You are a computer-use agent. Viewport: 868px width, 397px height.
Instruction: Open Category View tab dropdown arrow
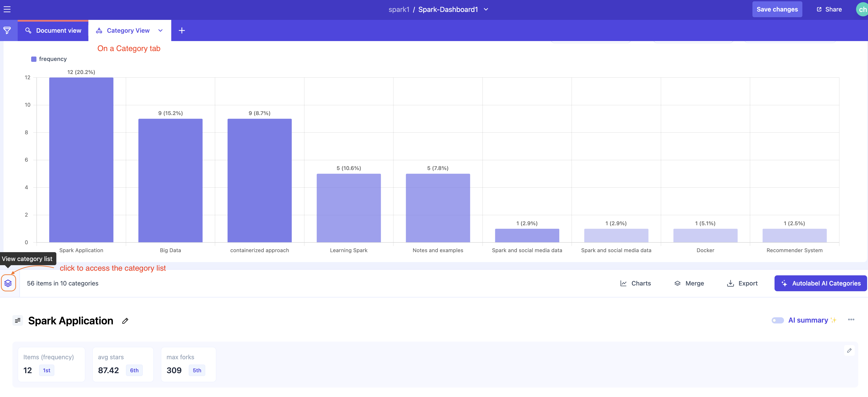coord(160,31)
